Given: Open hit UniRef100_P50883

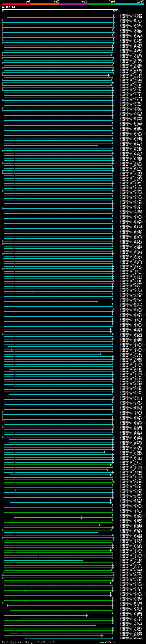Looking at the screenshot, I should (x=131, y=82).
